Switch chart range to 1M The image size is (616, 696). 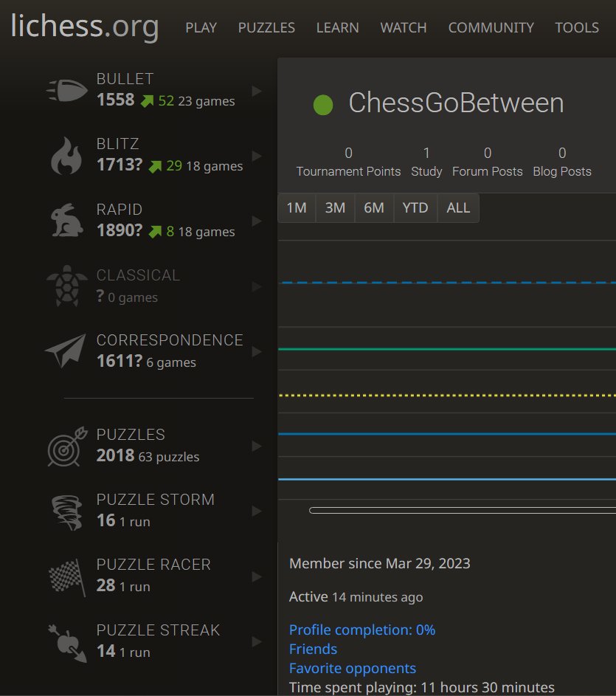[x=296, y=208]
